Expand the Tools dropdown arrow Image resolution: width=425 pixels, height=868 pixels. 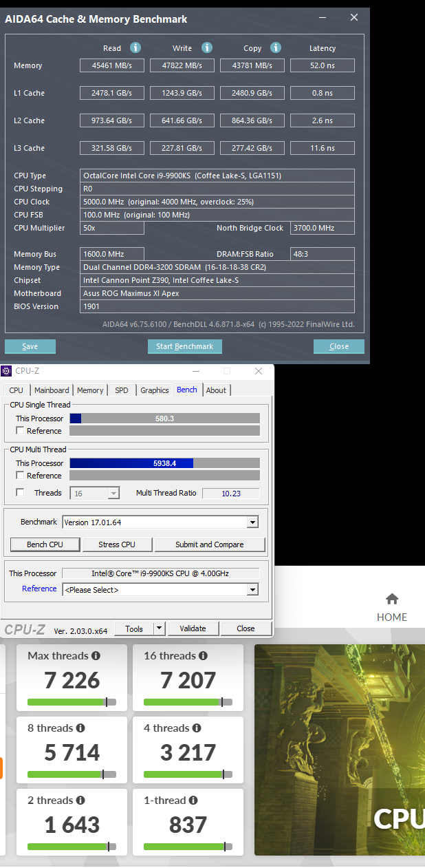[160, 628]
